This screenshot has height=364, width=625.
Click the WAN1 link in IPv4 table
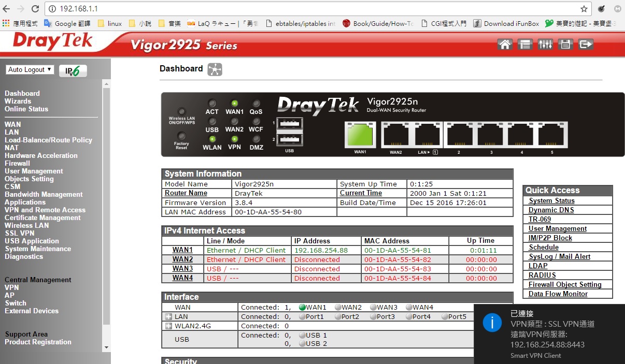[182, 250]
